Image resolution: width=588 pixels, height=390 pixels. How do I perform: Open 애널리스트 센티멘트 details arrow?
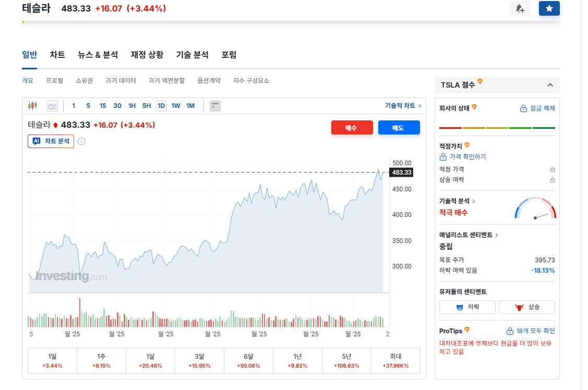pos(497,235)
